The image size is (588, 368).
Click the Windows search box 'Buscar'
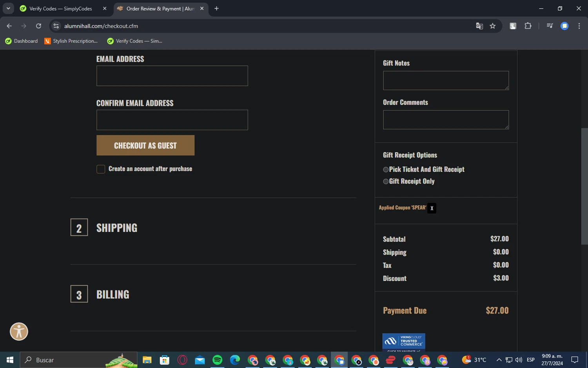tap(79, 360)
